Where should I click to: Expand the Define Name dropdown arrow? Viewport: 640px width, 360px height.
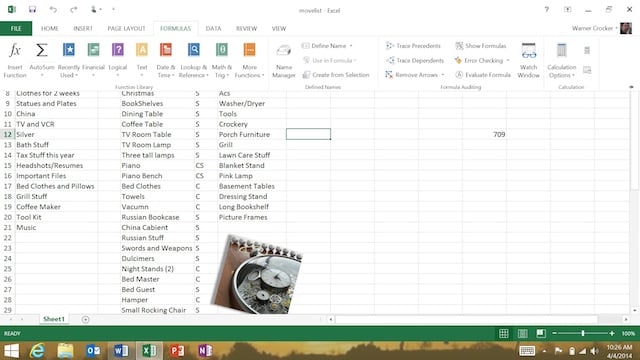[351, 46]
